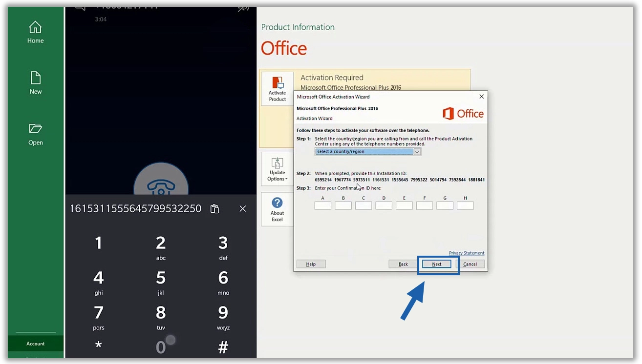Image resolution: width=642 pixels, height=364 pixels.
Task: Click the Activation Required heading
Action: click(332, 78)
